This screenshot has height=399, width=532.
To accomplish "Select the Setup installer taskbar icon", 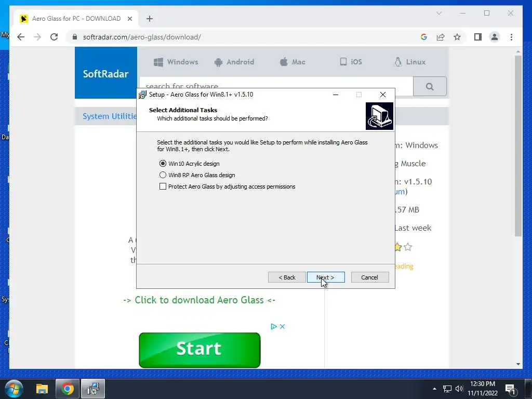I will tap(93, 389).
